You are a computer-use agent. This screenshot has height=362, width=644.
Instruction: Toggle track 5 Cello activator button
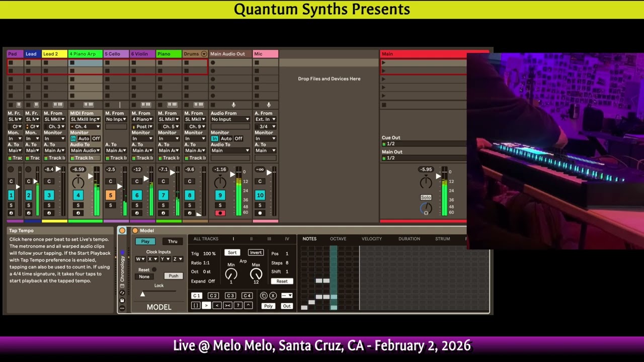111,195
